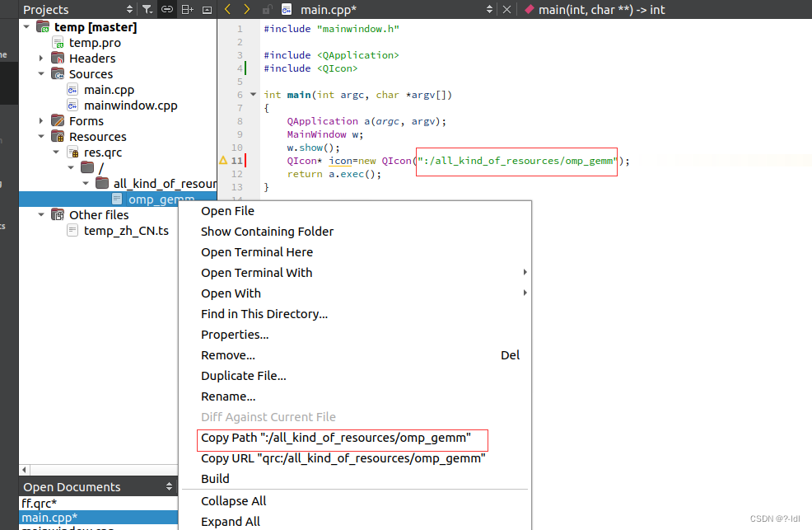Click the warning icon on line 11

tap(223, 161)
